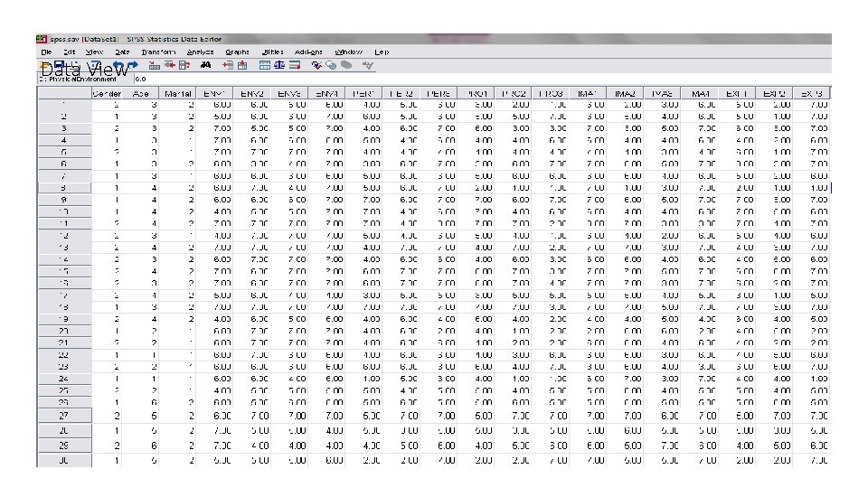Viewport: 868px width, 488px height.
Task: Select the ENV2 column header
Action: tap(252, 94)
